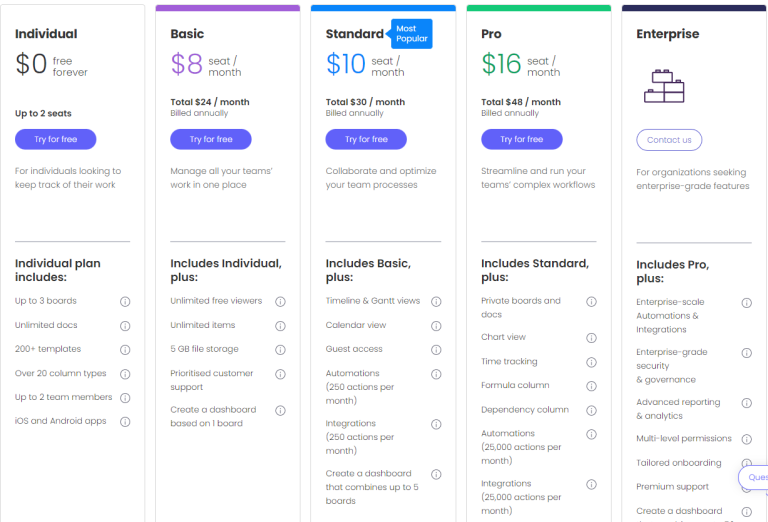
Task: Click info icon for iOS and Android apps
Action: (x=125, y=422)
